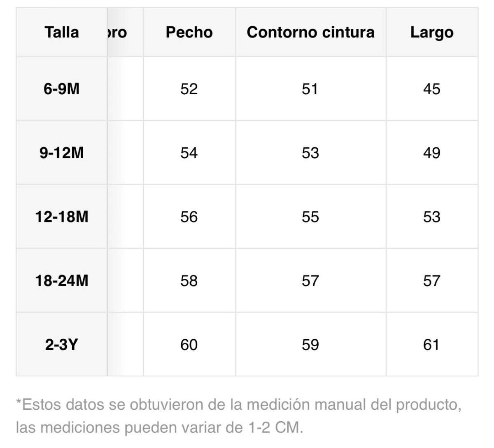
Task: Click the Pecho column header
Action: click(x=189, y=32)
